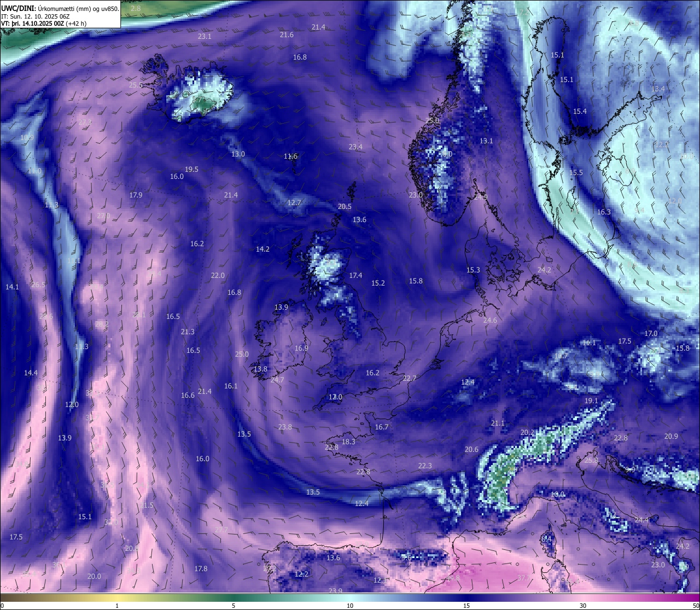Click the 13.1 value label
This screenshot has width=700, height=610.
(x=486, y=141)
